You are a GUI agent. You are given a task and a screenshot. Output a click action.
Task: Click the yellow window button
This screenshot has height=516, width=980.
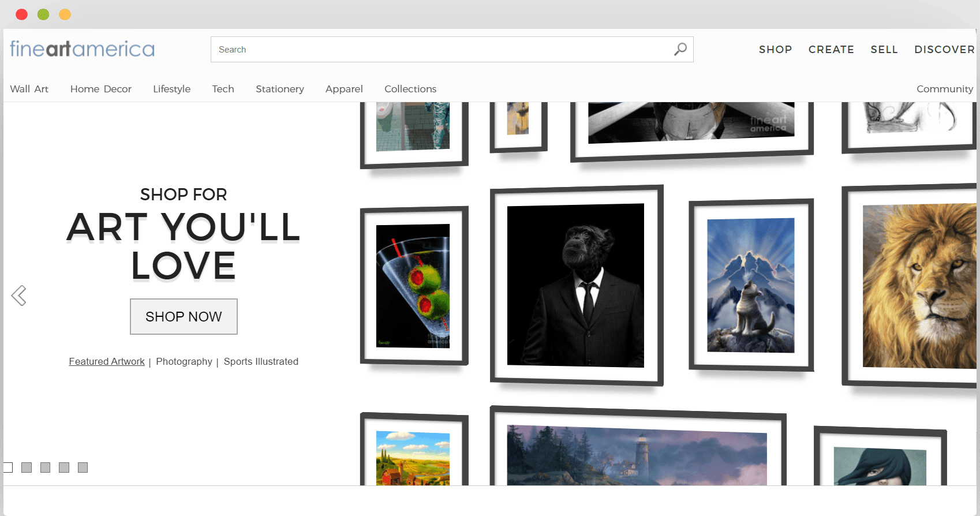pyautogui.click(x=65, y=14)
